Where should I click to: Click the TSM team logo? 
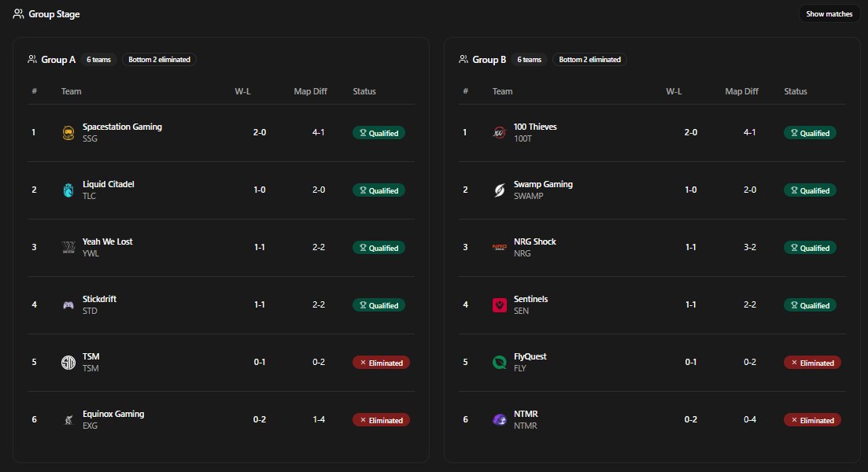coord(68,363)
